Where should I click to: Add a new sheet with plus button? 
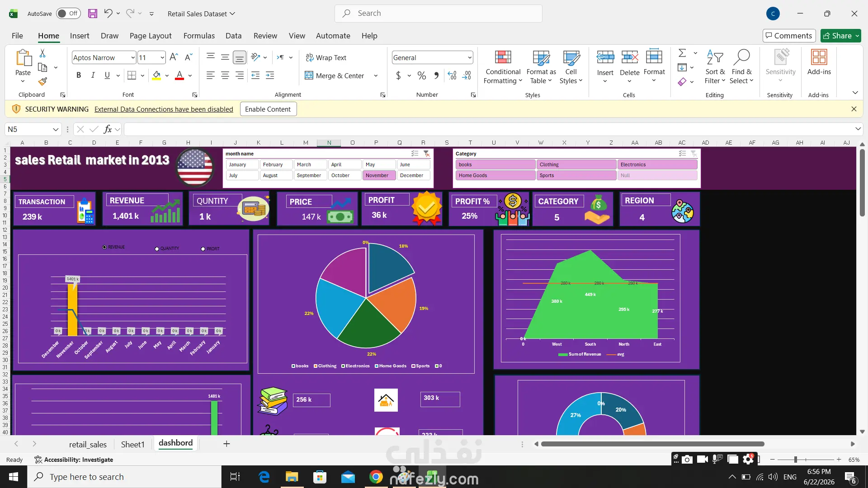[x=226, y=444]
